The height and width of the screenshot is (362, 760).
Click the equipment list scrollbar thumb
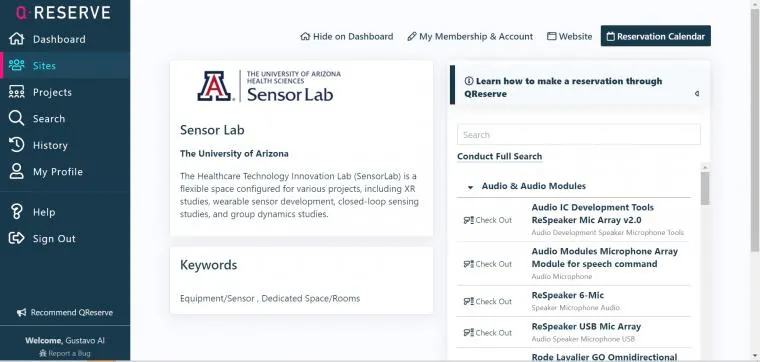(x=705, y=189)
